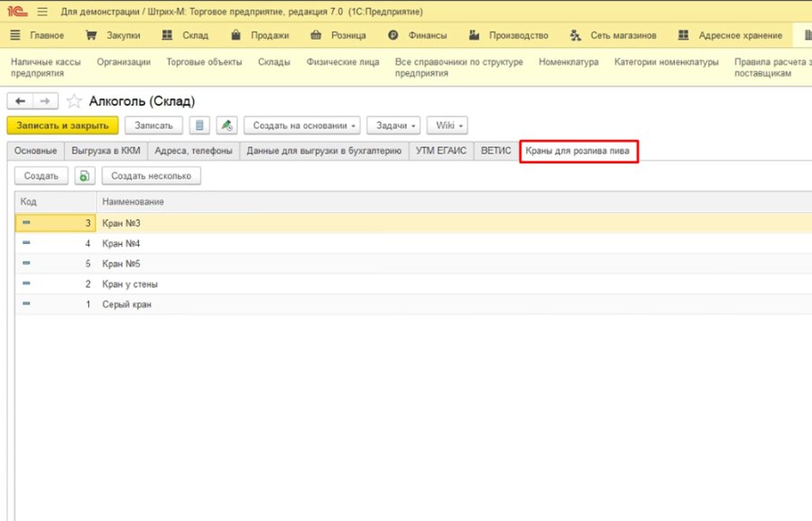Click the green copy icon next to Создать
Screen dimensions: 812x521
coord(85,176)
